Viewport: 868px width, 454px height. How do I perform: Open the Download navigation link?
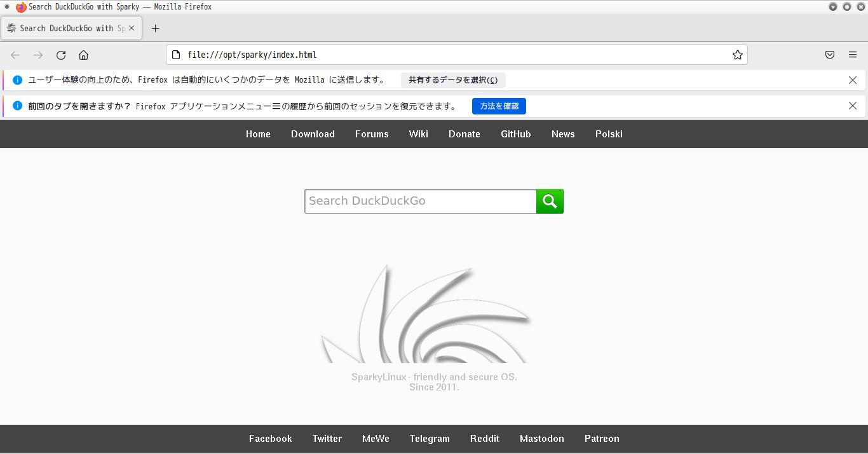point(313,134)
